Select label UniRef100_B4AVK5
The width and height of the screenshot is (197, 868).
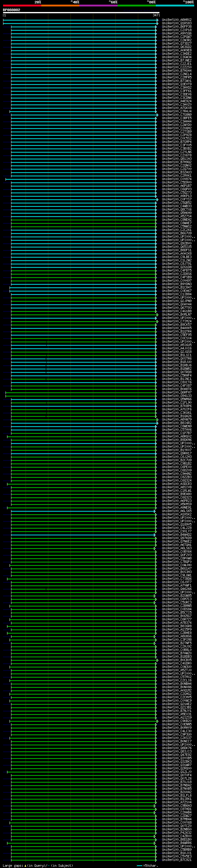(x=176, y=328)
